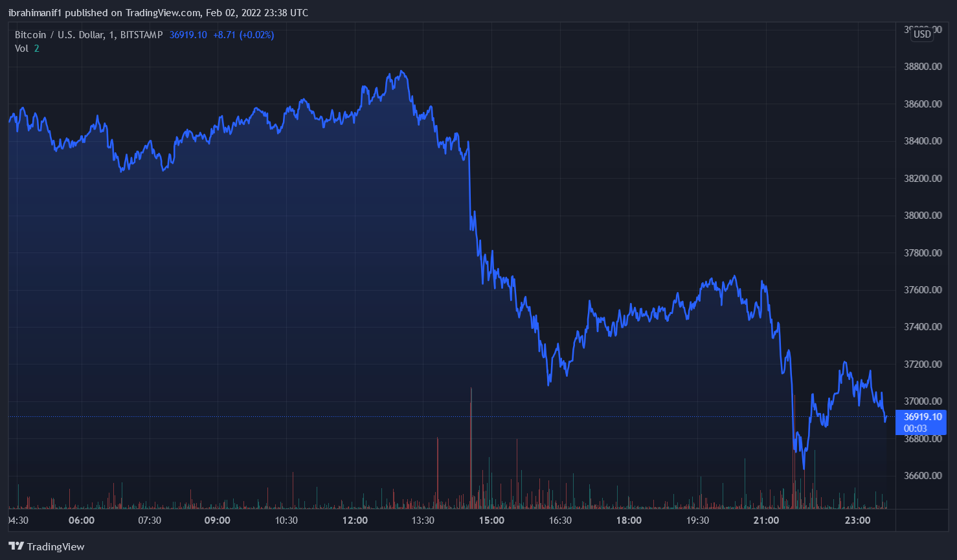This screenshot has height=560, width=957.
Task: Click the TradingView wordmark text in footer
Action: [56, 547]
